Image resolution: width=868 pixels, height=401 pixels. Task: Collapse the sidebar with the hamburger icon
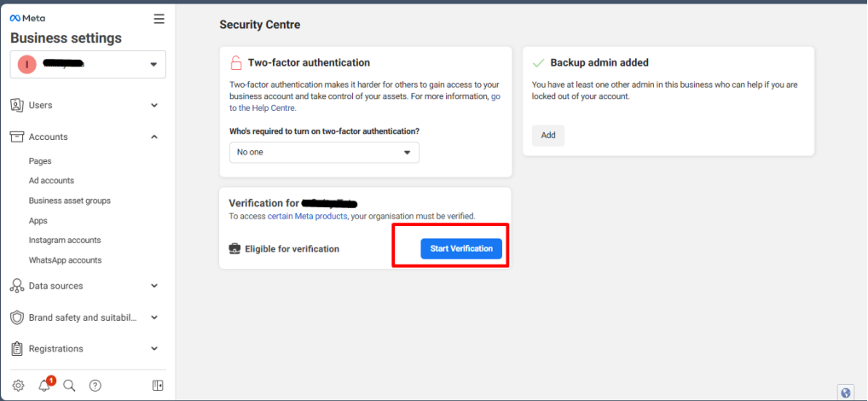tap(159, 19)
